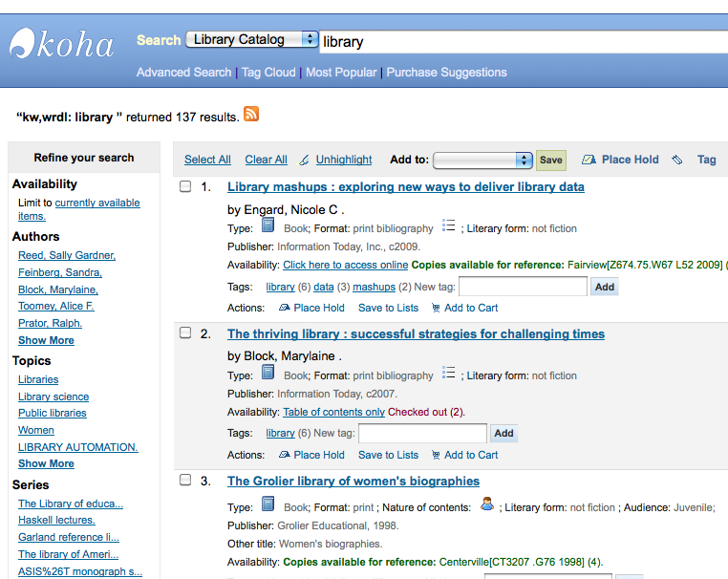Click the orange RSS feed icon

click(x=251, y=115)
